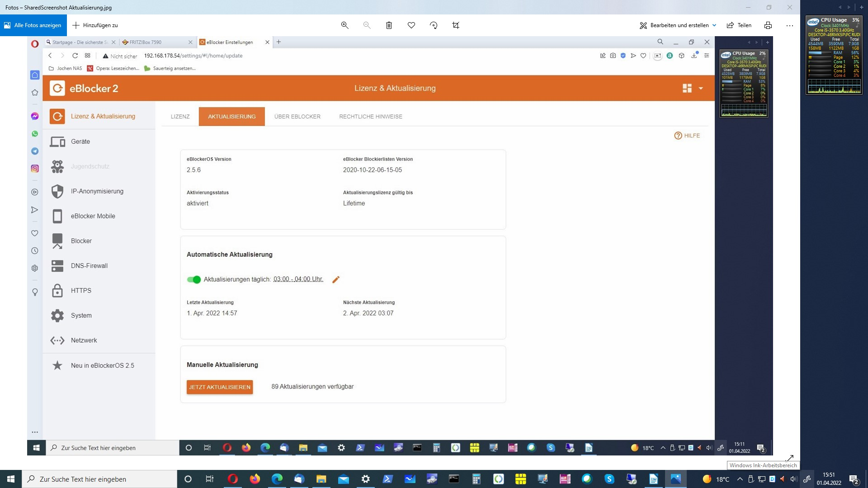
Task: Open Geräte in the eBlocker sidebar
Action: point(99,141)
